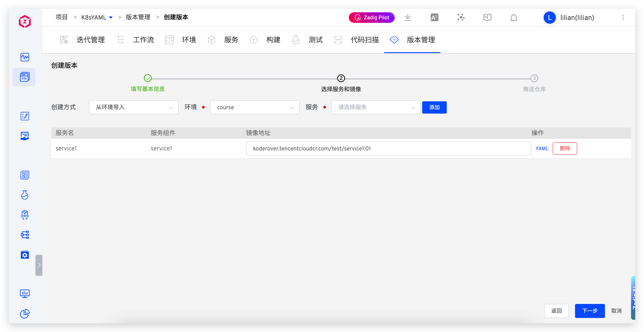The width and height of the screenshot is (644, 332).
Task: Expand the 请选择服务 service selector
Action: point(376,107)
